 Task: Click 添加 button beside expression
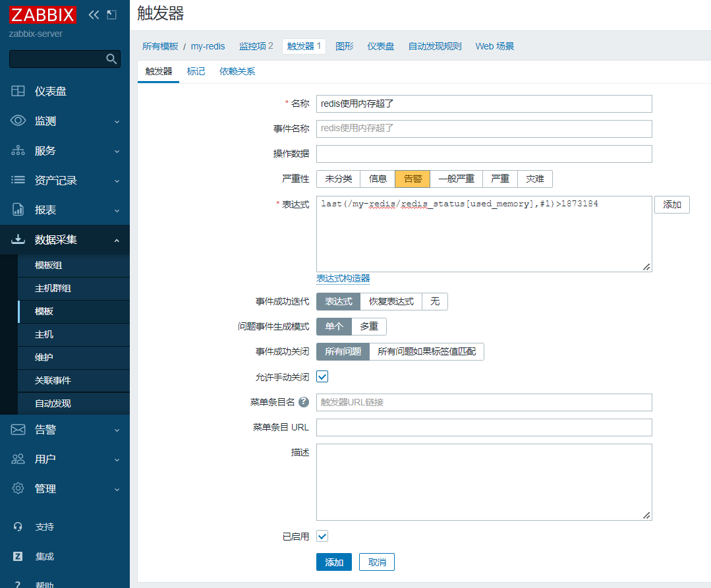click(x=672, y=204)
